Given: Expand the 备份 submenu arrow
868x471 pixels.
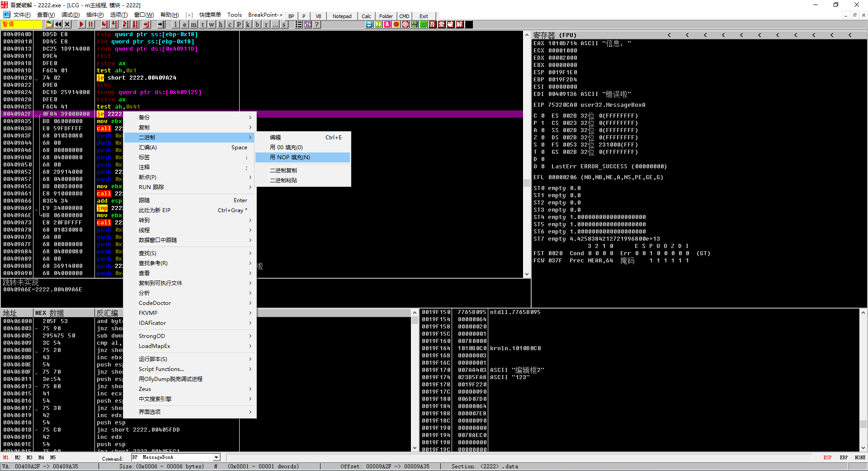Looking at the screenshot, I should 250,118.
